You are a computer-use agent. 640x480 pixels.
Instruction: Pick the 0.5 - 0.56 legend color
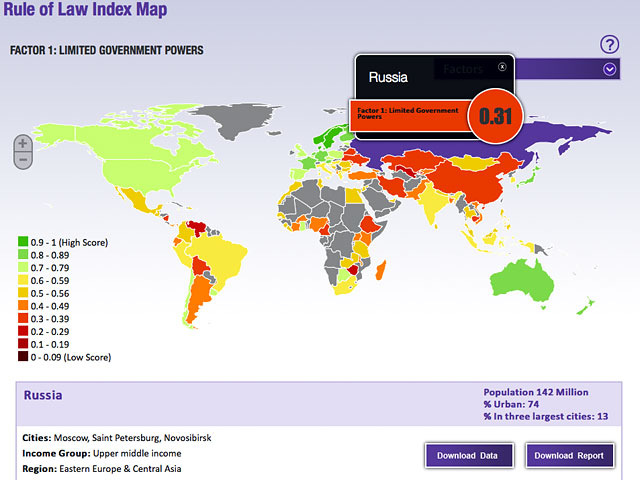click(x=23, y=294)
